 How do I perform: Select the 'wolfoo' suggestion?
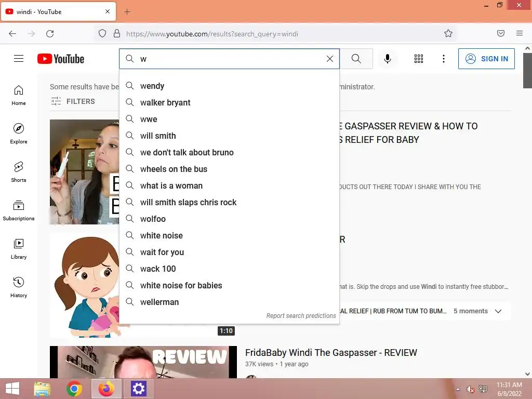229,219
